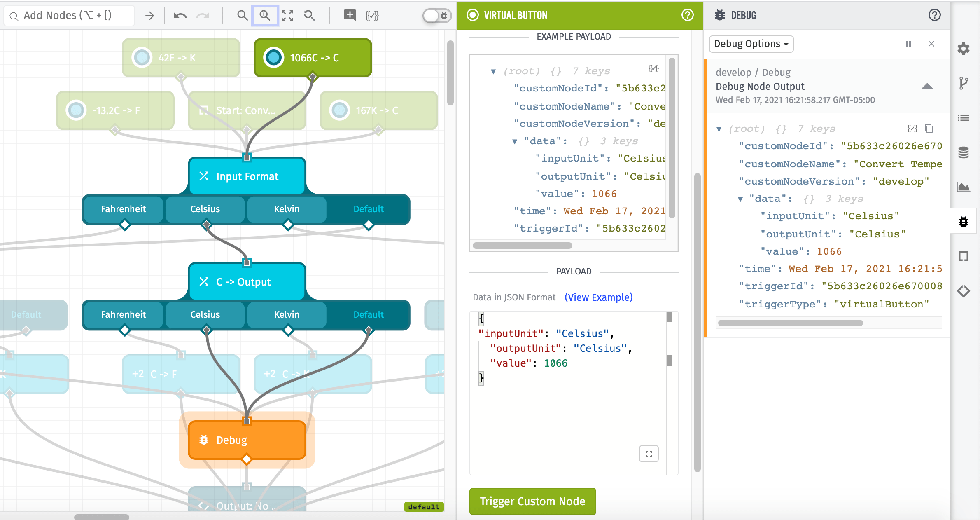The width and height of the screenshot is (980, 520).
Task: Open the list icon in sidebar
Action: [x=963, y=118]
